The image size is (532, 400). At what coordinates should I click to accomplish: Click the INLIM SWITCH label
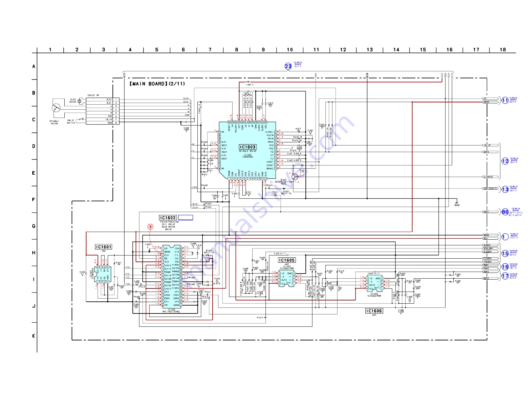pyautogui.click(x=71, y=122)
